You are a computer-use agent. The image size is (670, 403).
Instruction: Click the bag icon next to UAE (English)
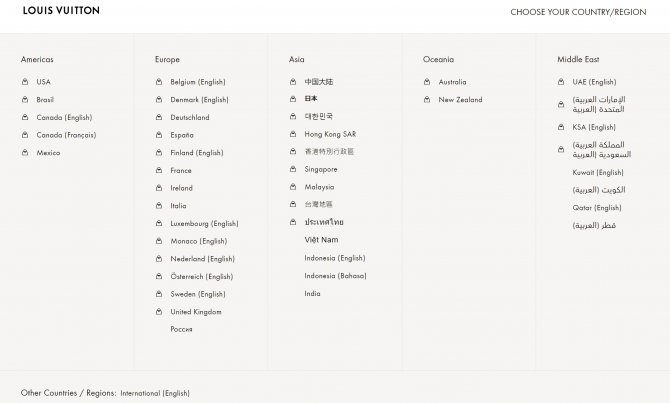[x=561, y=82]
